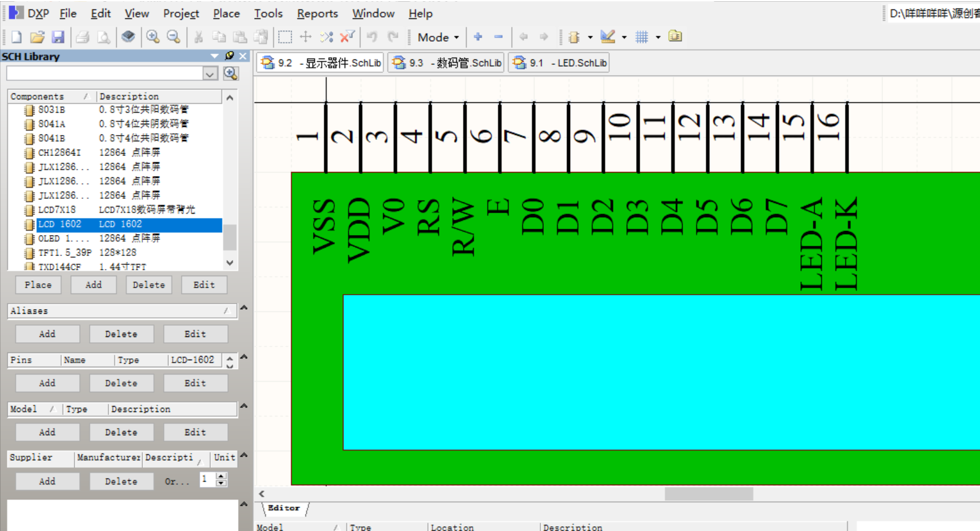Pin the SCH Library panel
The image size is (980, 531).
tap(230, 56)
